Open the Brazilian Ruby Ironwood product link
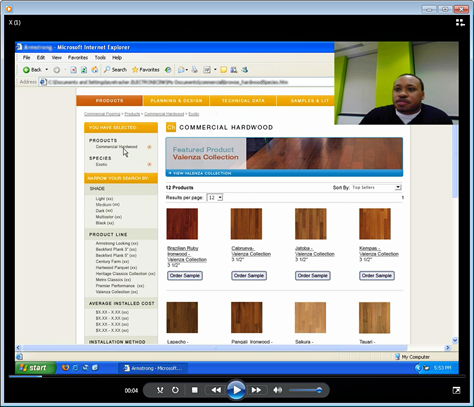474x407 pixels. [x=187, y=254]
